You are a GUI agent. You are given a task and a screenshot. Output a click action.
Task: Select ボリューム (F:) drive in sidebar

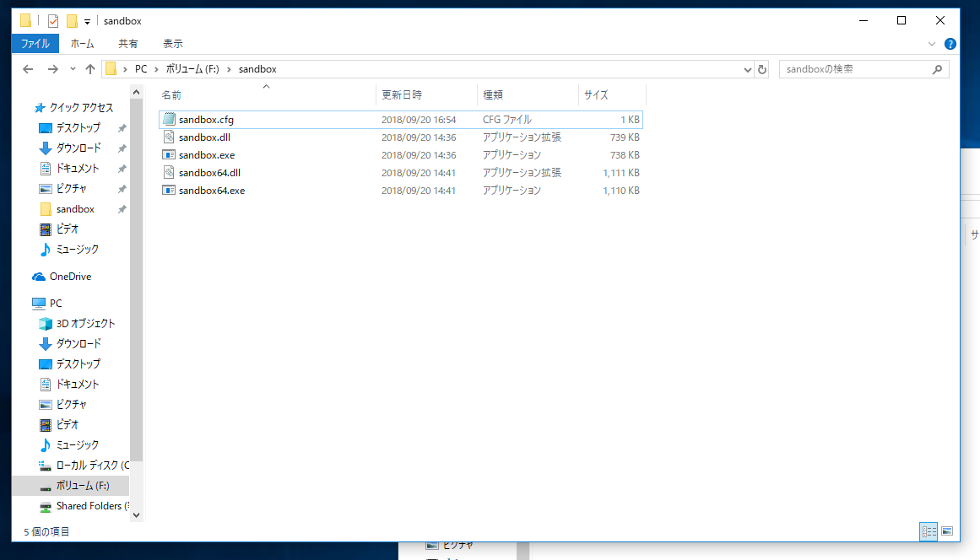pyautogui.click(x=83, y=486)
